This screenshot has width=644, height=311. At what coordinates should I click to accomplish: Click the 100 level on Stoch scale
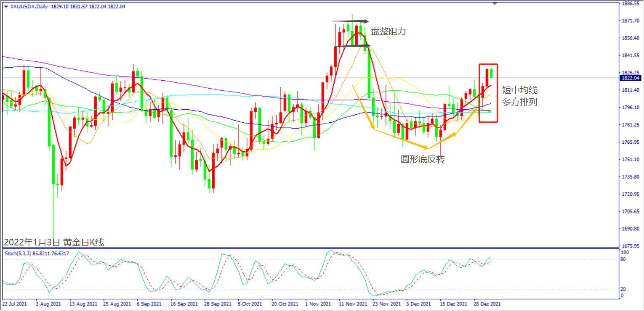click(x=625, y=253)
